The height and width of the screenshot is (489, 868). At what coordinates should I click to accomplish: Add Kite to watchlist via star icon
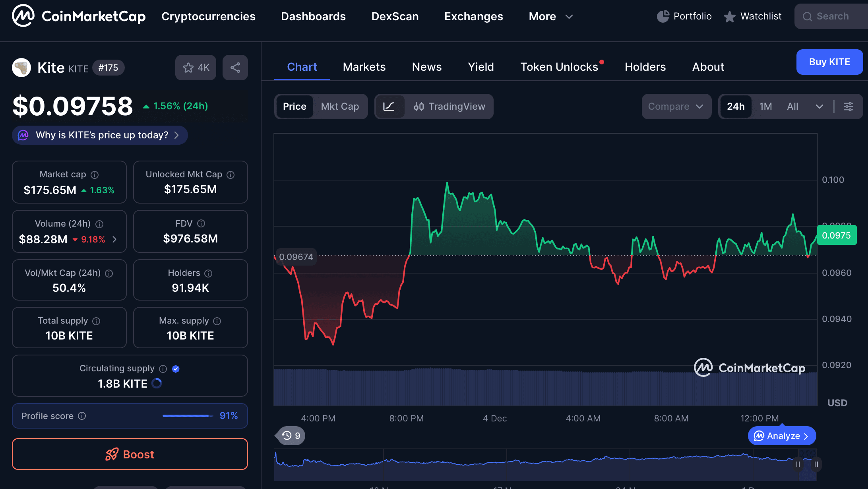(188, 68)
